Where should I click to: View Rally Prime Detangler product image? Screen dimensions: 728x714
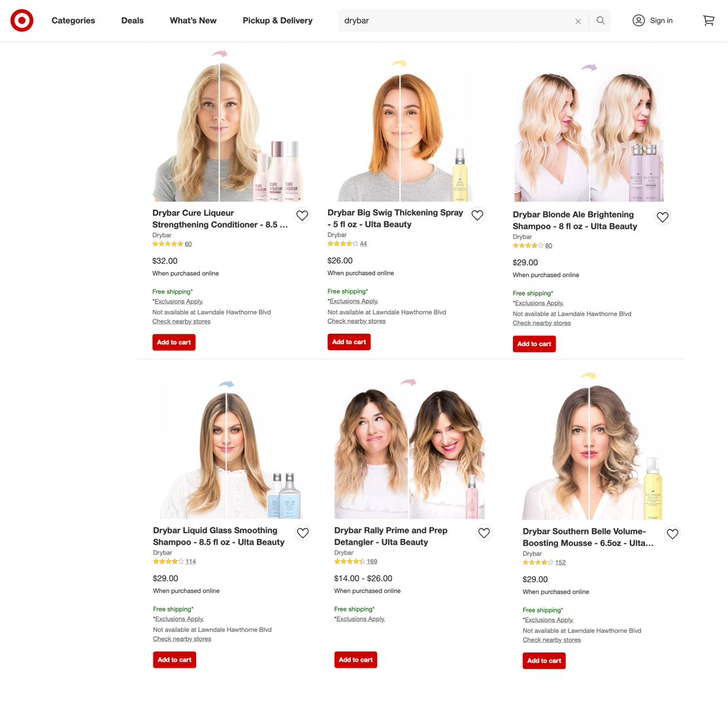pos(410,448)
